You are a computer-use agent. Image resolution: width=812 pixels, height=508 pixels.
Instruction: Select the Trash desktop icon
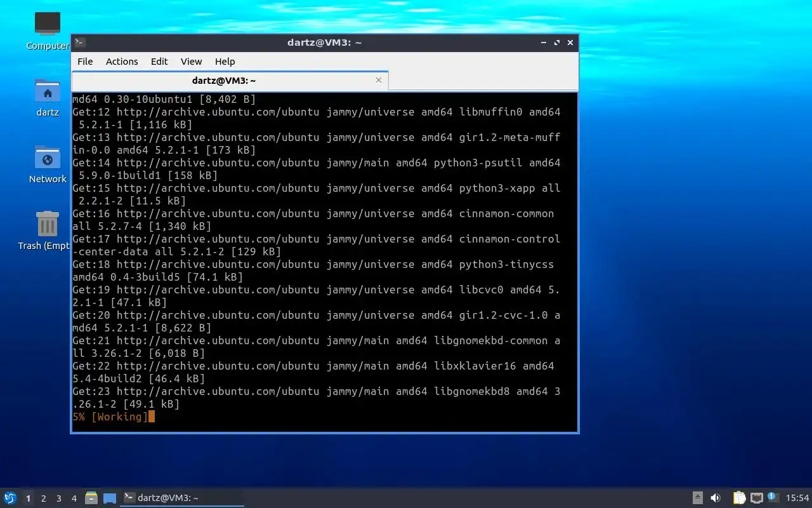[x=44, y=231]
